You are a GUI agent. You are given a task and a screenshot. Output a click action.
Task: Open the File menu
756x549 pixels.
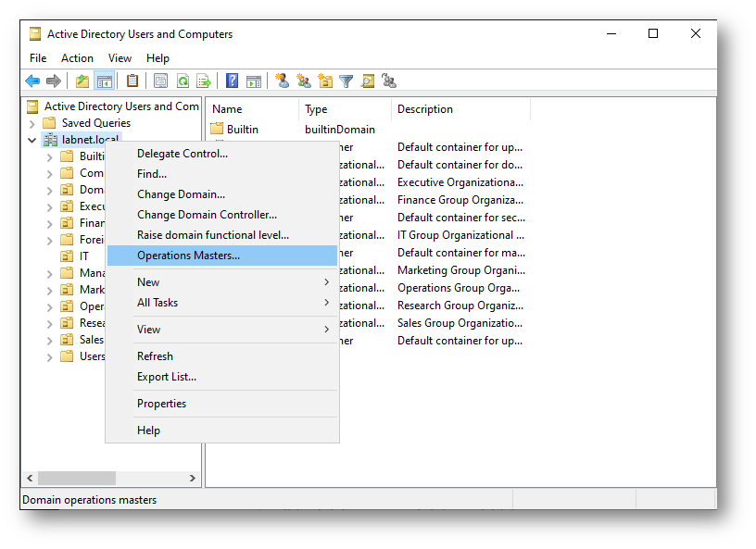[38, 58]
